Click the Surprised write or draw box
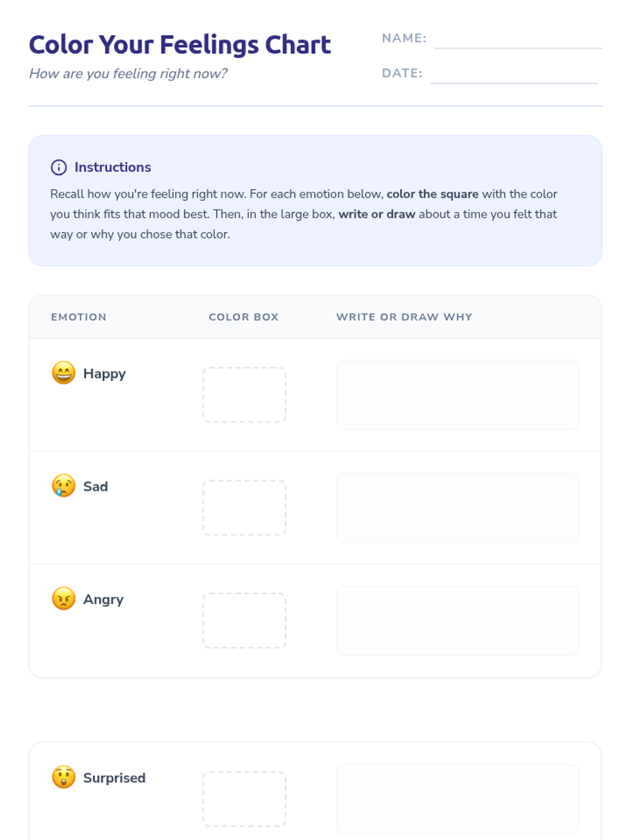 coord(458,799)
